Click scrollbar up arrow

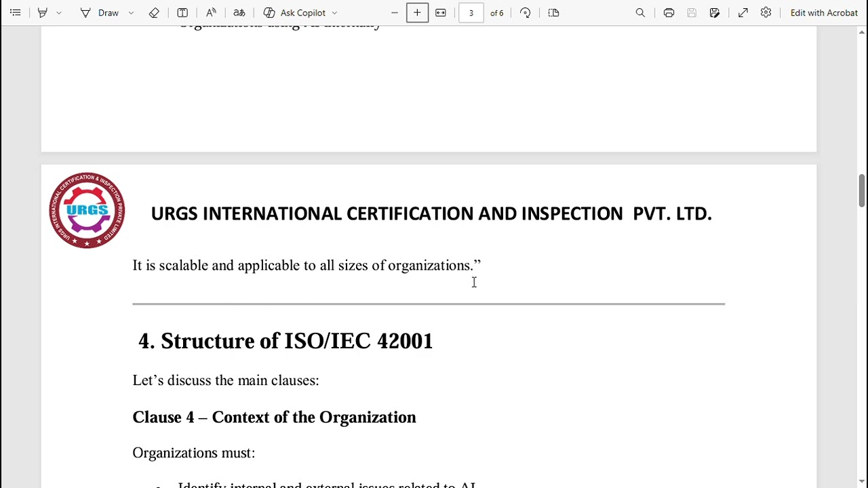click(862, 32)
